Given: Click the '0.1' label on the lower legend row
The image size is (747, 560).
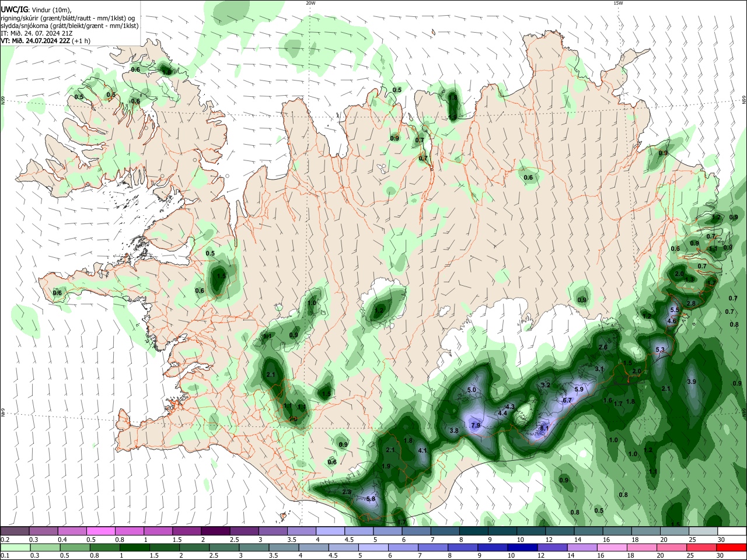Looking at the screenshot, I should 5,556.
